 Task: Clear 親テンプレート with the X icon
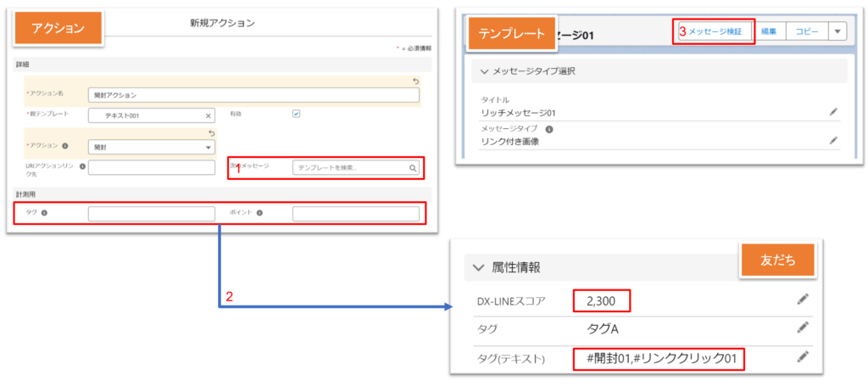209,115
